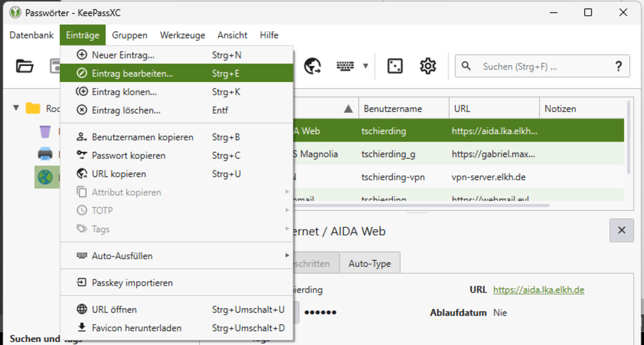Image resolution: width=644 pixels, height=345 pixels.
Task: Choose Favicon herunterladen menu entry
Action: [176, 328]
